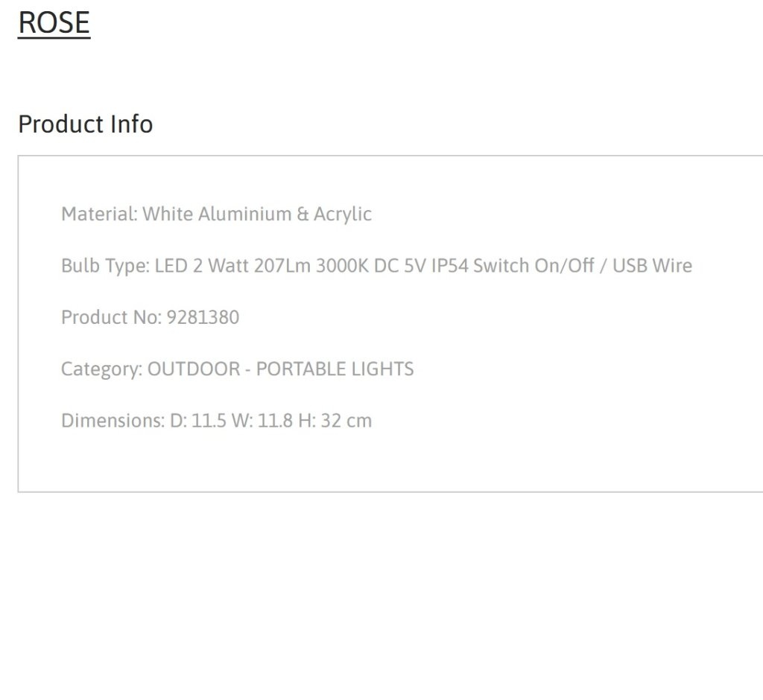Image resolution: width=763 pixels, height=700 pixels.
Task: Select the Dimensions label
Action: pos(113,421)
